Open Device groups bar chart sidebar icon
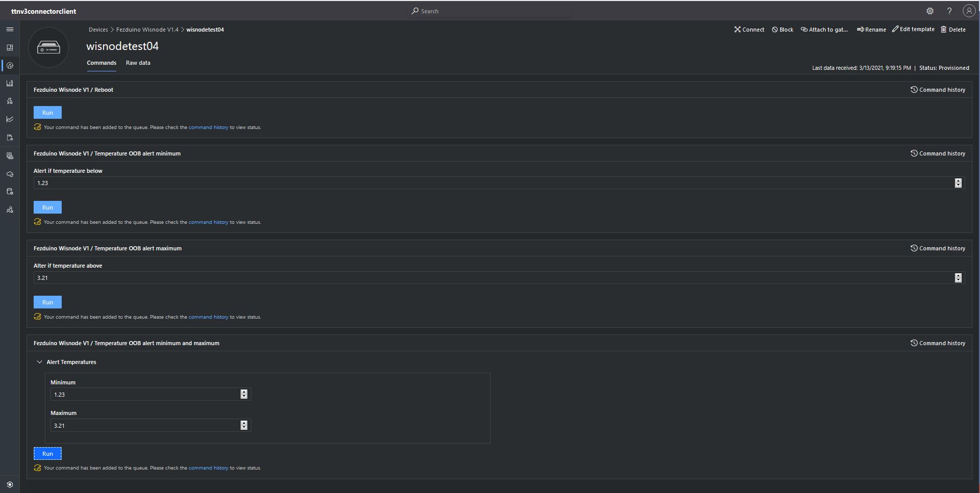The height and width of the screenshot is (493, 980). [x=10, y=83]
